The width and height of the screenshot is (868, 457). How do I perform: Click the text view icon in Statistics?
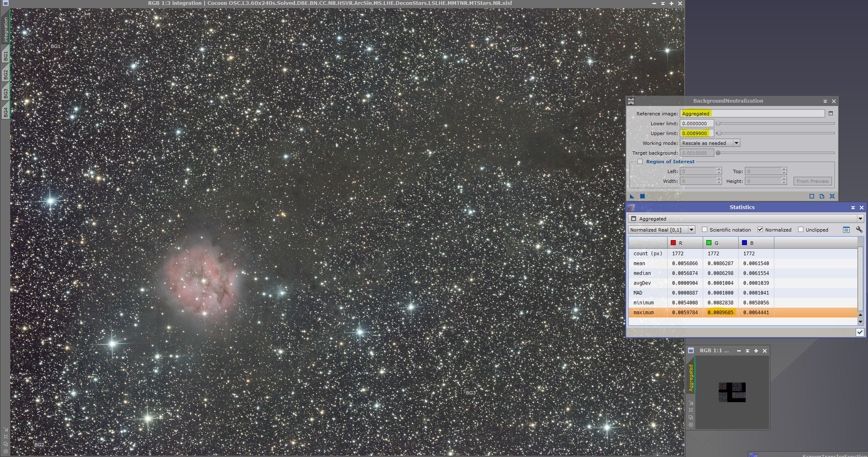846,230
